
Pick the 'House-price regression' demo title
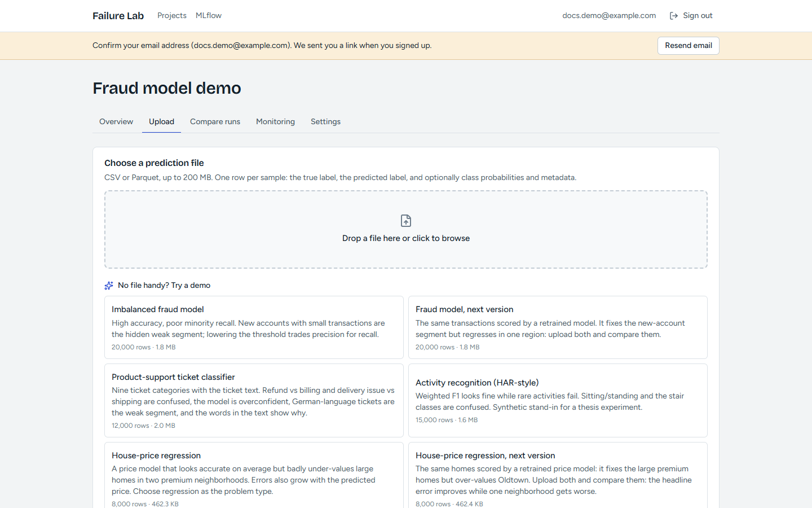[156, 456]
